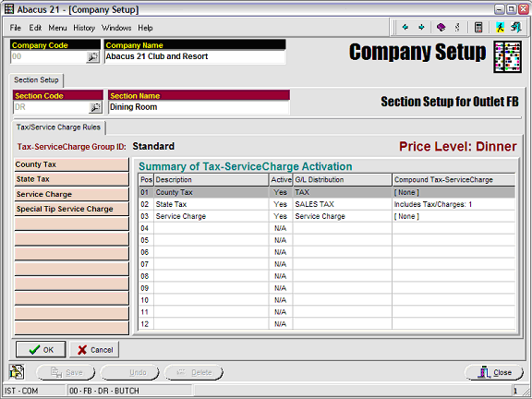Viewport: 532px width, 399px height.
Task: Open the calculator toolbar icon
Action: pos(478,27)
